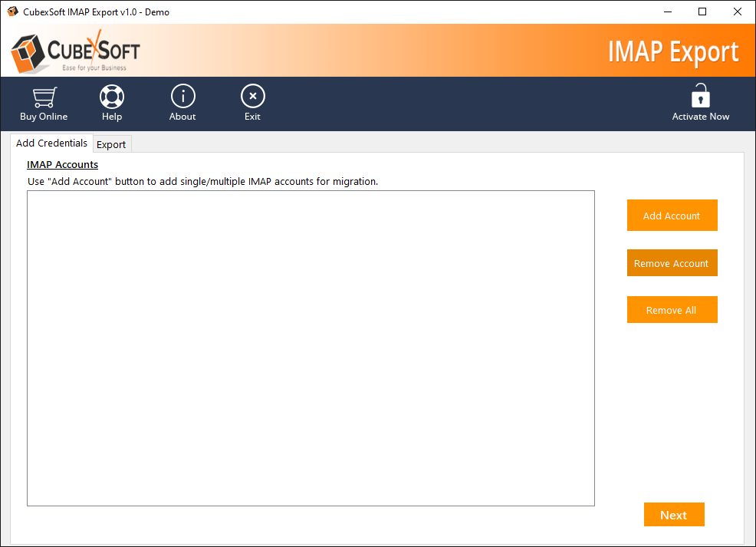The width and height of the screenshot is (756, 547).
Task: Switch to the Export tab
Action: (x=111, y=145)
